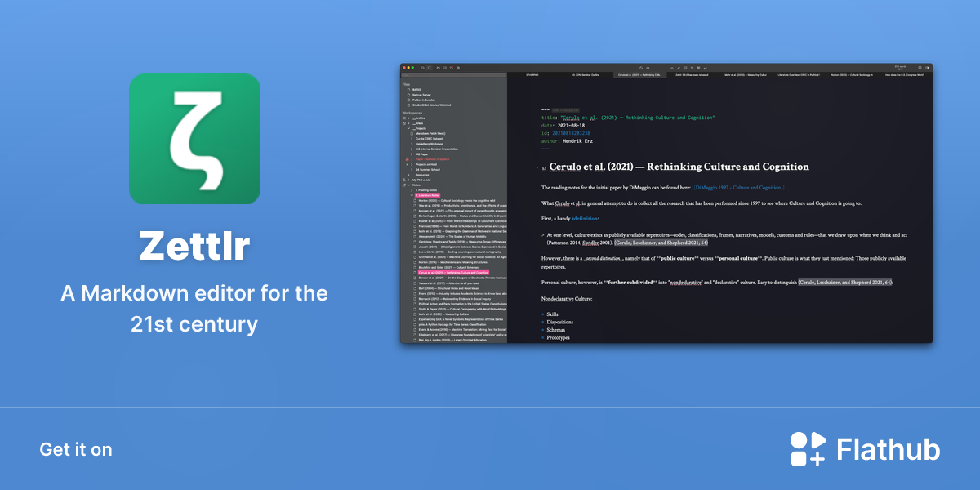Select the 1. Fleeting Notes folder
This screenshot has width=980, height=490.
427,190
